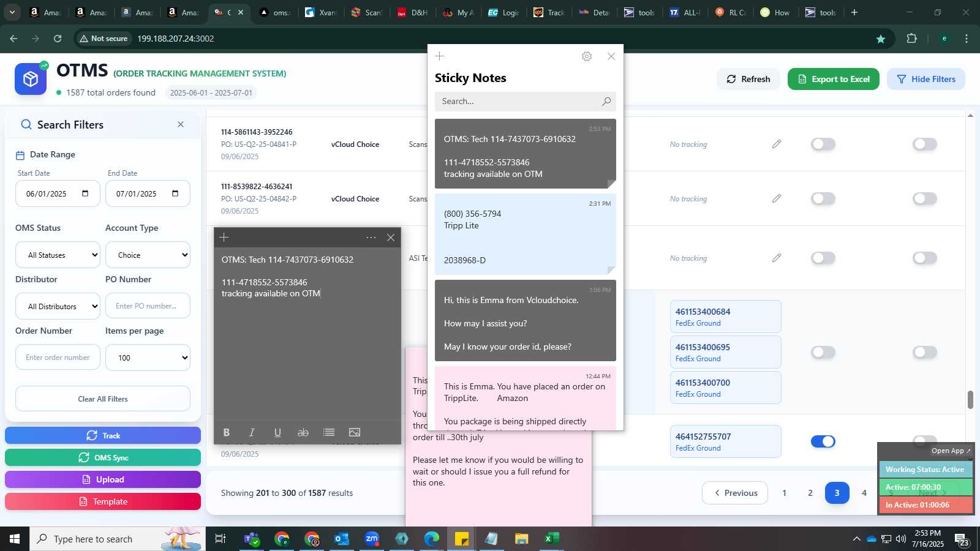980x551 pixels.
Task: Go to results page 4
Action: coord(864,493)
